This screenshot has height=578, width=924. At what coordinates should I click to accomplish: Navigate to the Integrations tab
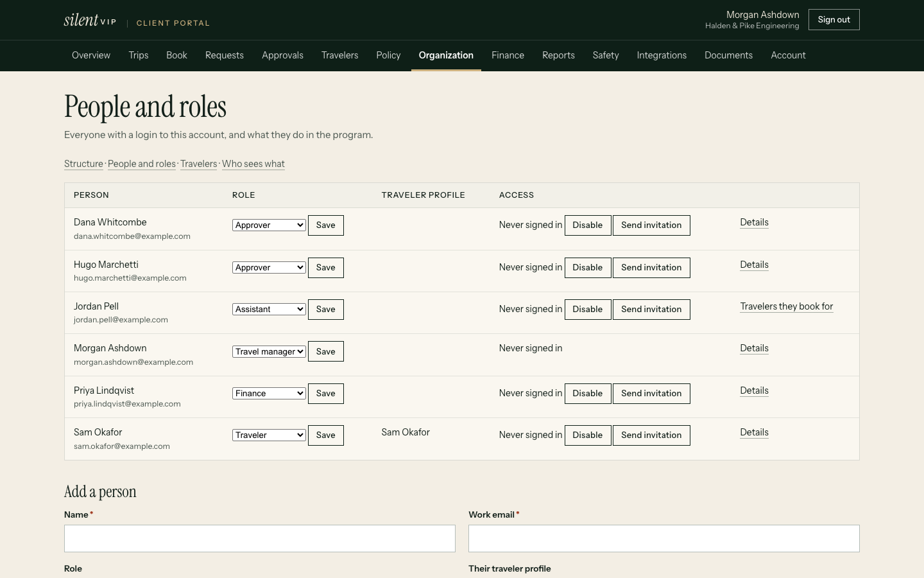[662, 55]
